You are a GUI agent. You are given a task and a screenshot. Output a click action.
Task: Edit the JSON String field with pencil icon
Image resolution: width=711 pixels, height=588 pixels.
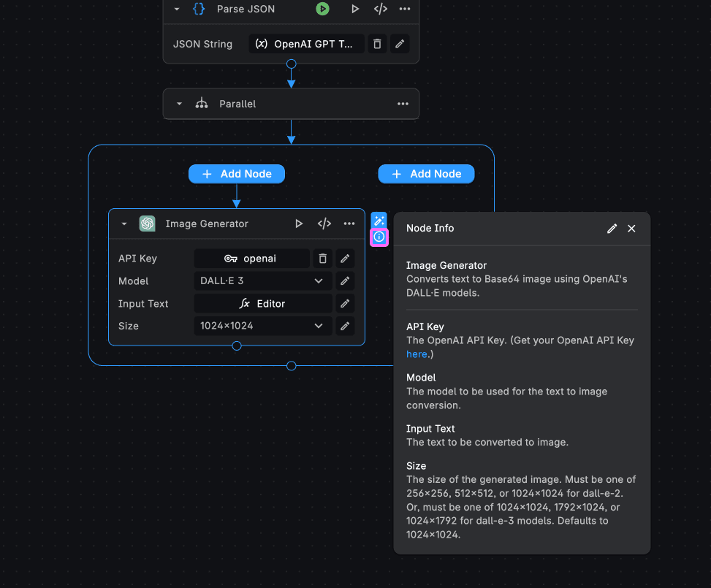click(x=400, y=44)
